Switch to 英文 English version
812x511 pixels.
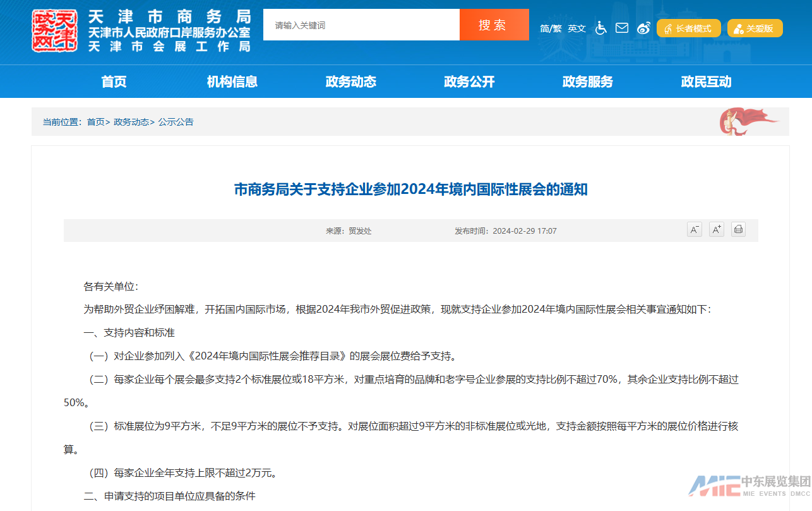point(576,28)
